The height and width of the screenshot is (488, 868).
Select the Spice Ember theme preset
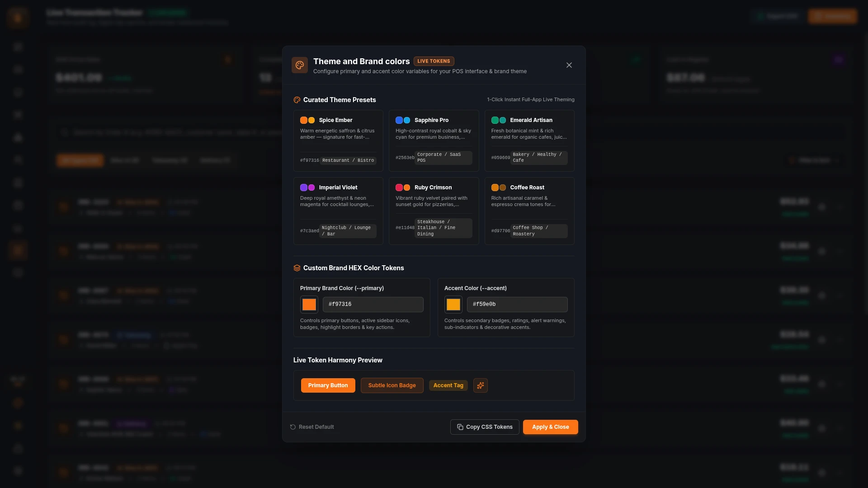pyautogui.click(x=338, y=141)
